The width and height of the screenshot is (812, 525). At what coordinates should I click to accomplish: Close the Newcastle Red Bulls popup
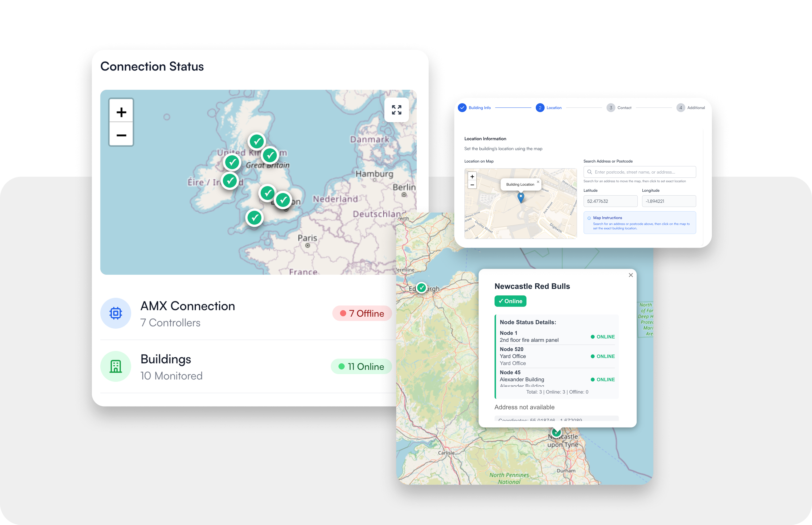tap(631, 275)
